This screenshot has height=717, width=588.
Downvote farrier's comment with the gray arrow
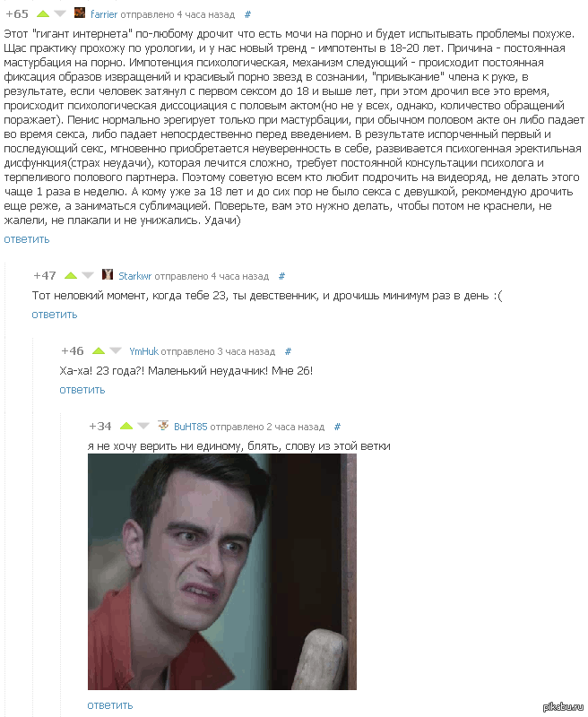tap(60, 14)
